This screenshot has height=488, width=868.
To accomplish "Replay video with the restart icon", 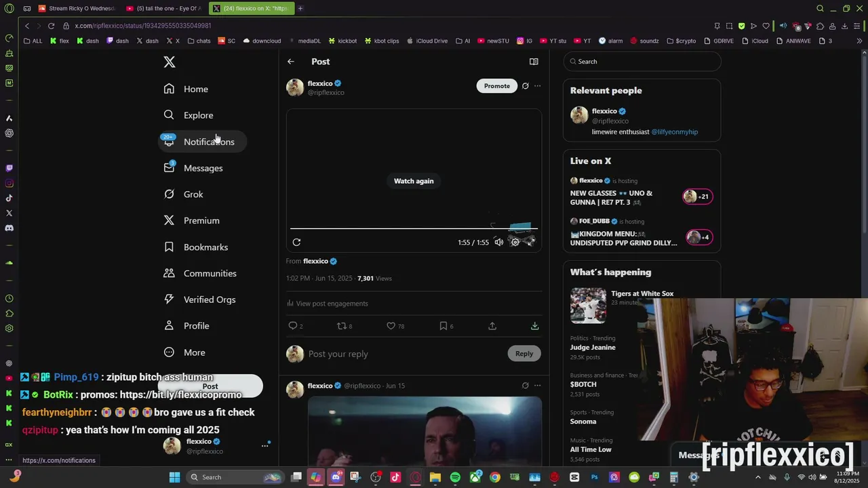I will point(296,242).
